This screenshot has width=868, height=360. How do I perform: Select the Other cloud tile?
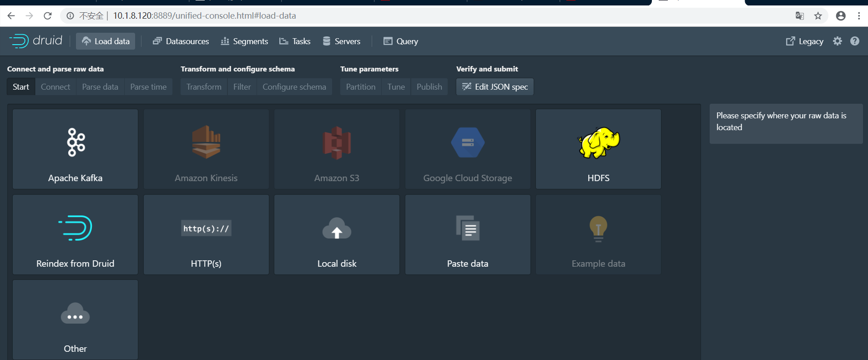pyautogui.click(x=75, y=319)
